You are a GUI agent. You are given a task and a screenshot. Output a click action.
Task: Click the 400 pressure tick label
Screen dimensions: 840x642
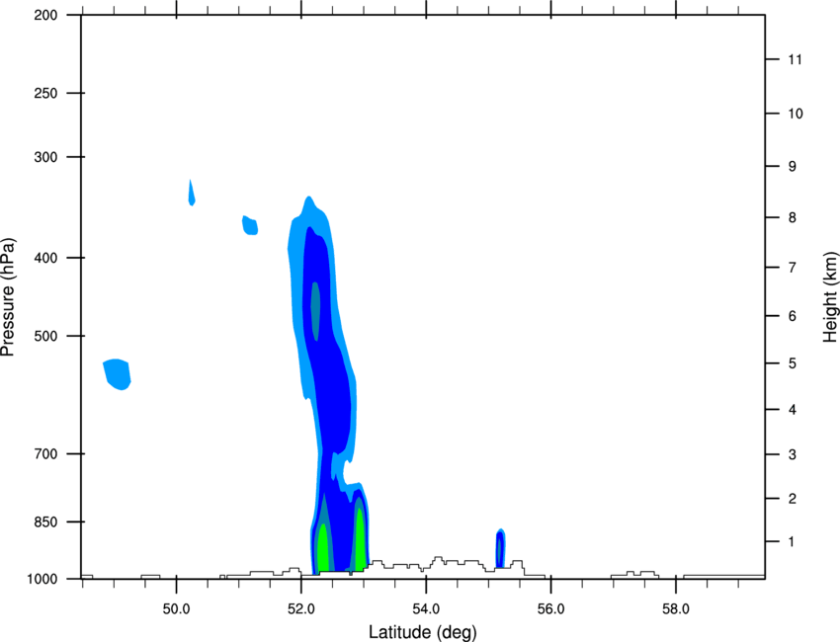point(45,258)
